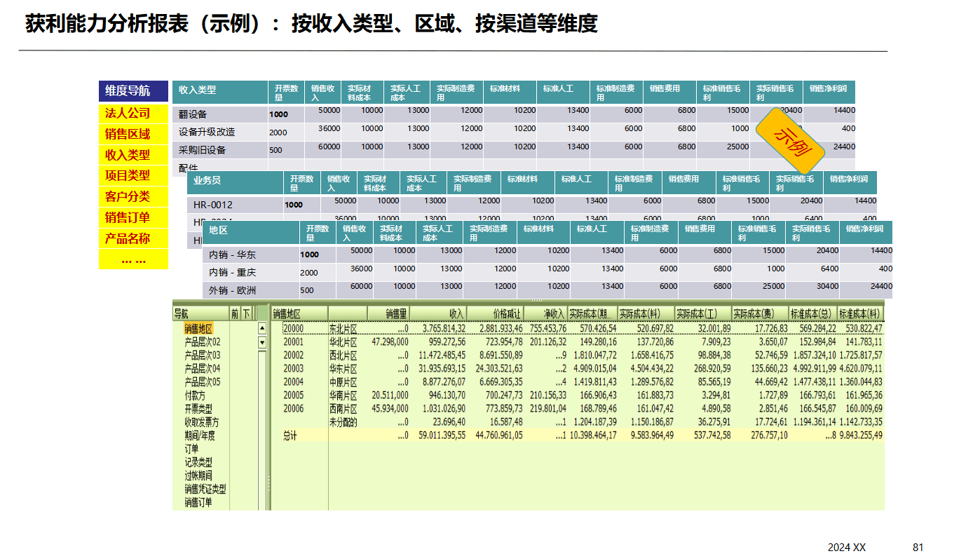The height and width of the screenshot is (556, 980).
Task: Click the 中原片区 row cell
Action: coord(343,382)
